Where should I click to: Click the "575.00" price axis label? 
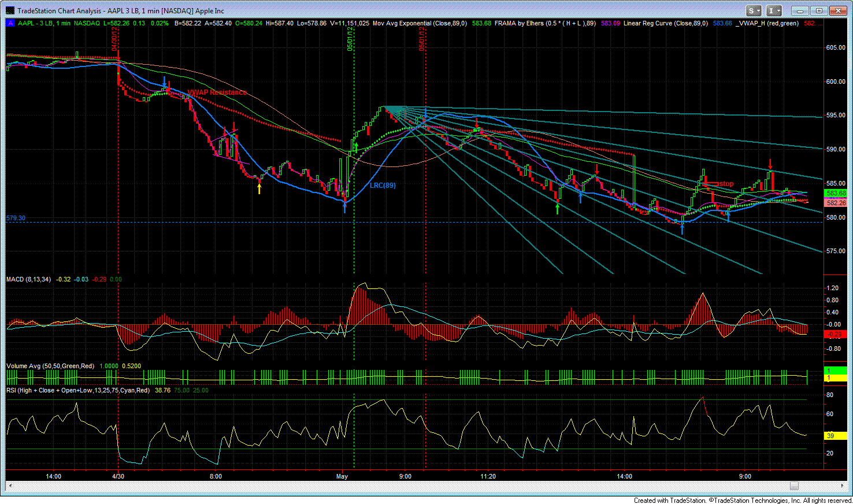pos(835,251)
